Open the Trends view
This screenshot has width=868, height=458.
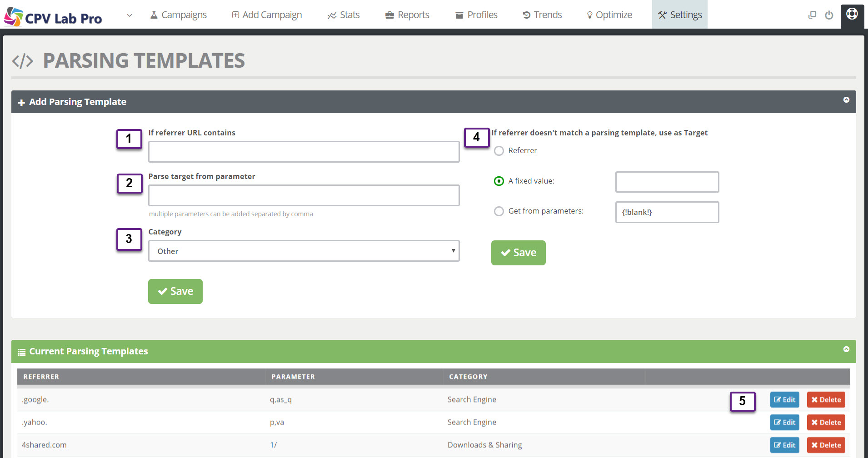(x=542, y=15)
